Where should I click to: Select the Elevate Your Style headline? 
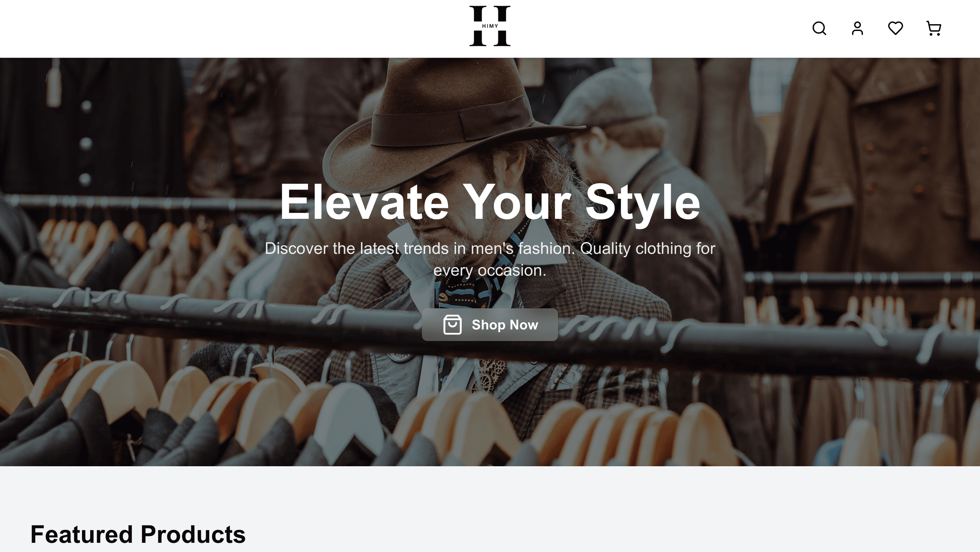click(x=490, y=202)
